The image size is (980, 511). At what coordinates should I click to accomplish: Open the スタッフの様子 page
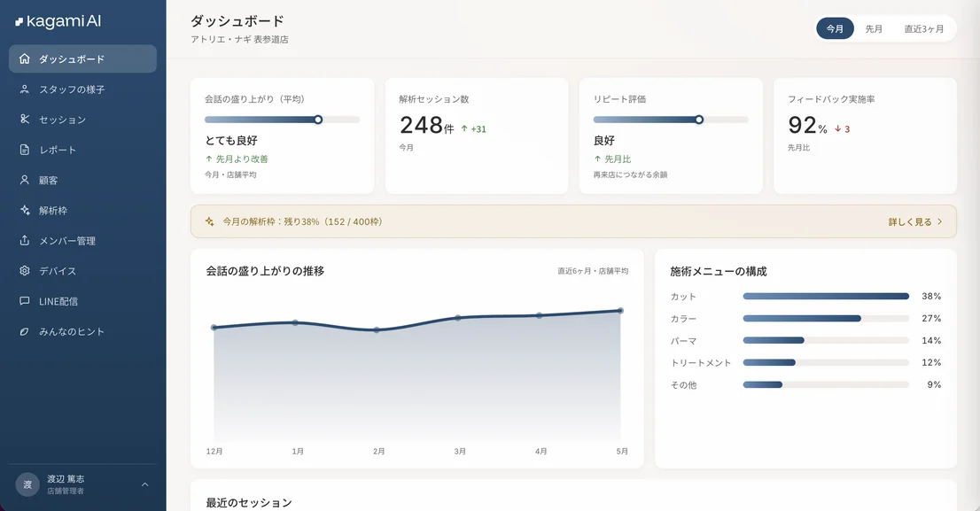coord(82,89)
